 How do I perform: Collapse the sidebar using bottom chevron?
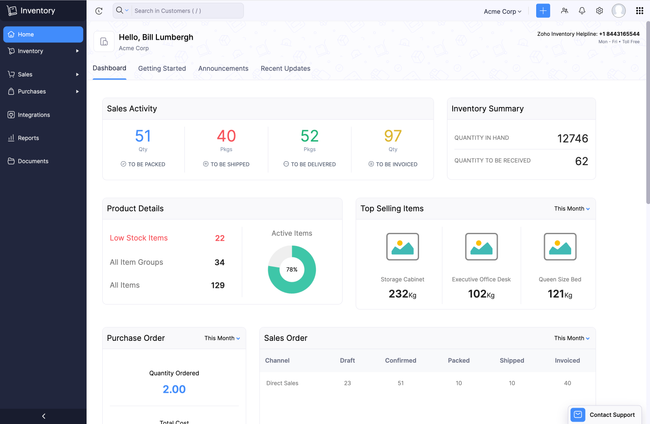pos(43,415)
